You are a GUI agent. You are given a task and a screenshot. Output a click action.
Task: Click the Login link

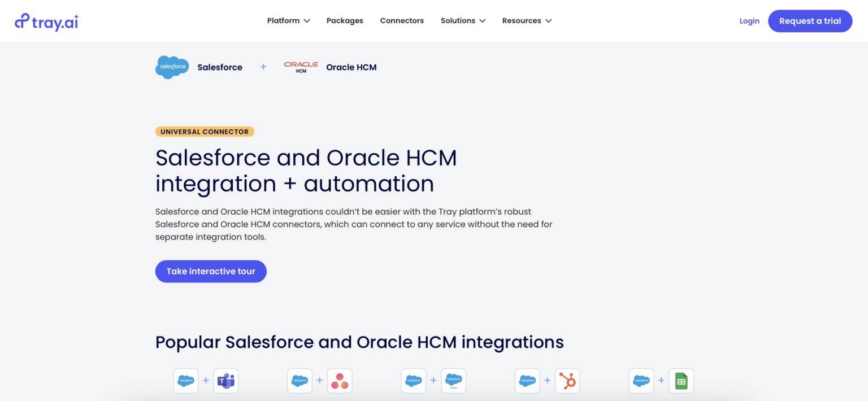pos(749,21)
